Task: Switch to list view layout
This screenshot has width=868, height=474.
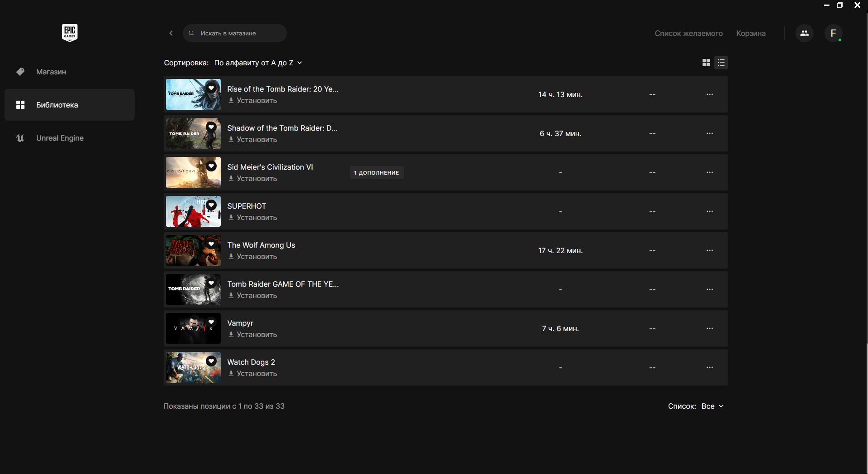Action: [721, 63]
